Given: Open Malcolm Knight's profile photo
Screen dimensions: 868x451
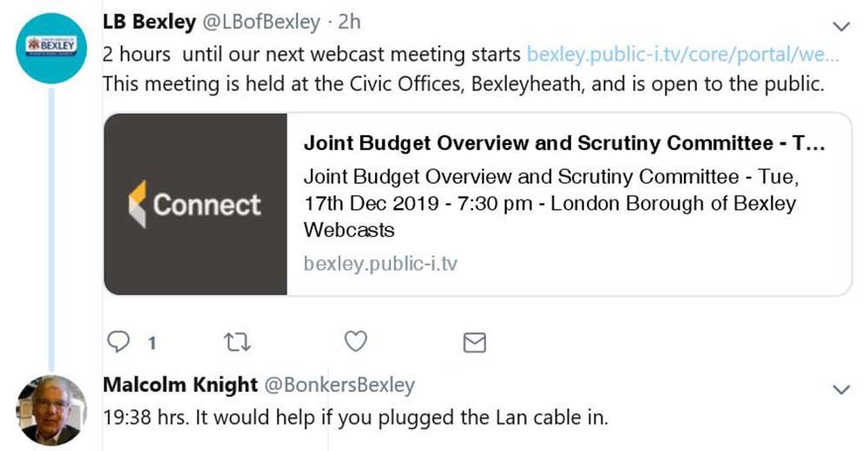Looking at the screenshot, I should (51, 410).
